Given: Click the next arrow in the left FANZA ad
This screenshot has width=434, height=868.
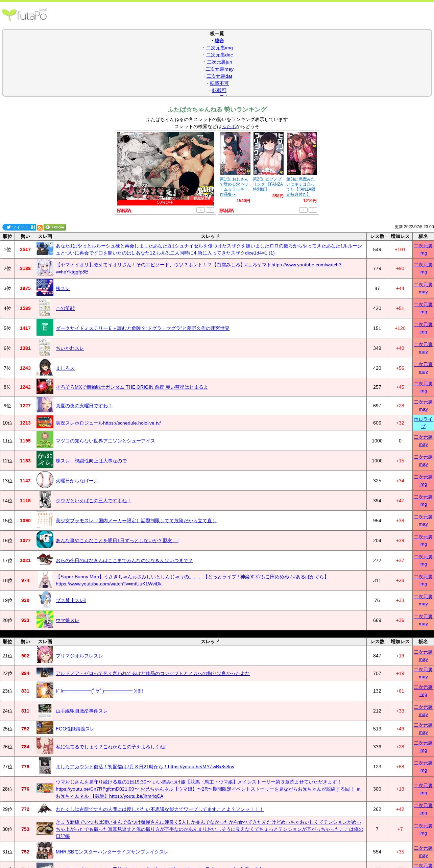Looking at the screenshot, I should (210, 210).
